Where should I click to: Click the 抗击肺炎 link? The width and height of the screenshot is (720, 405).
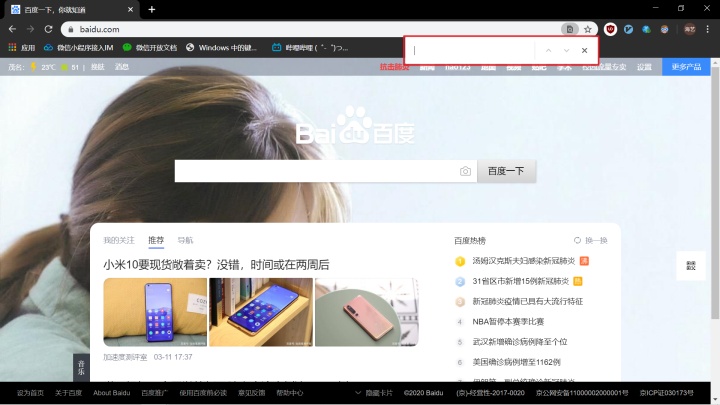[x=392, y=67]
